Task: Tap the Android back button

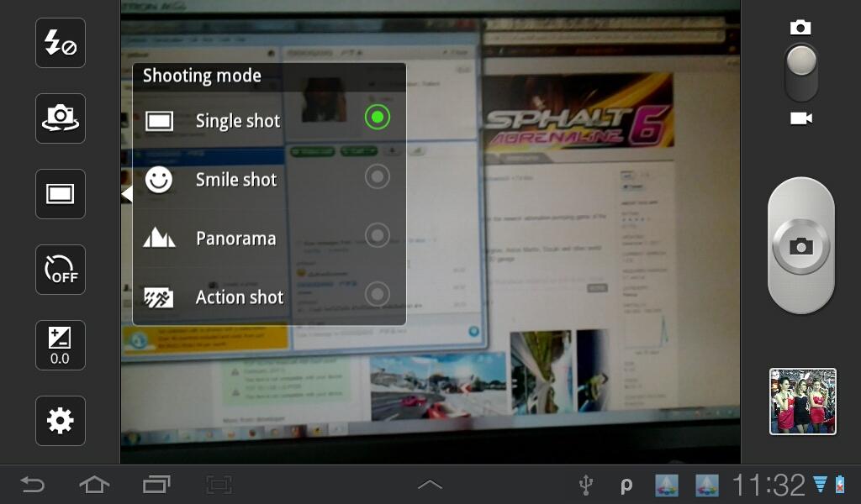Action: coord(32,485)
